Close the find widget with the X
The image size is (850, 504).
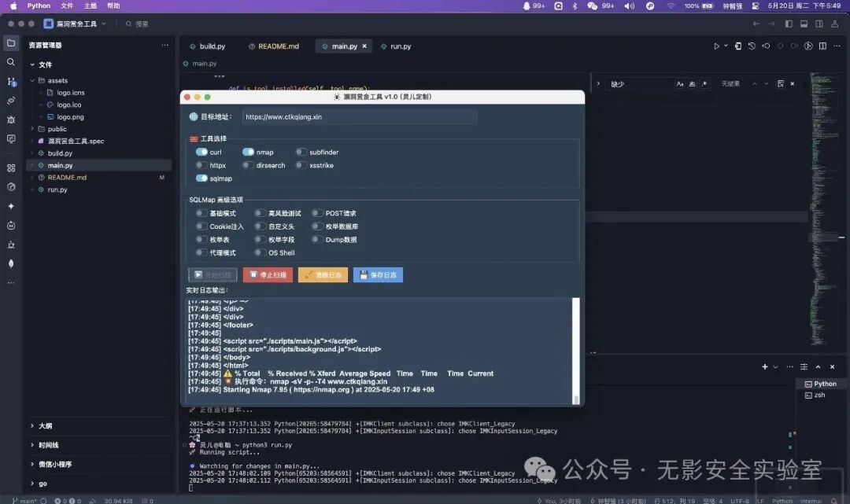(x=793, y=84)
